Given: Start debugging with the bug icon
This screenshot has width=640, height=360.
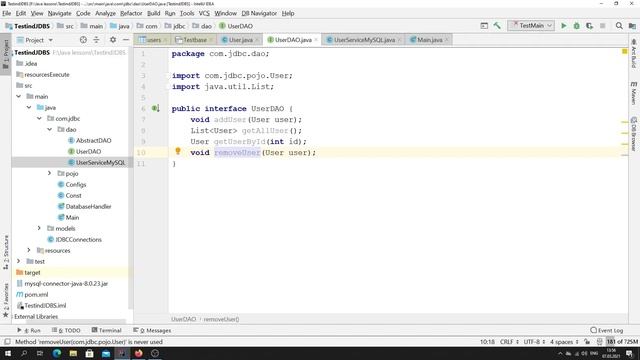Looking at the screenshot, I should pyautogui.click(x=576, y=26).
